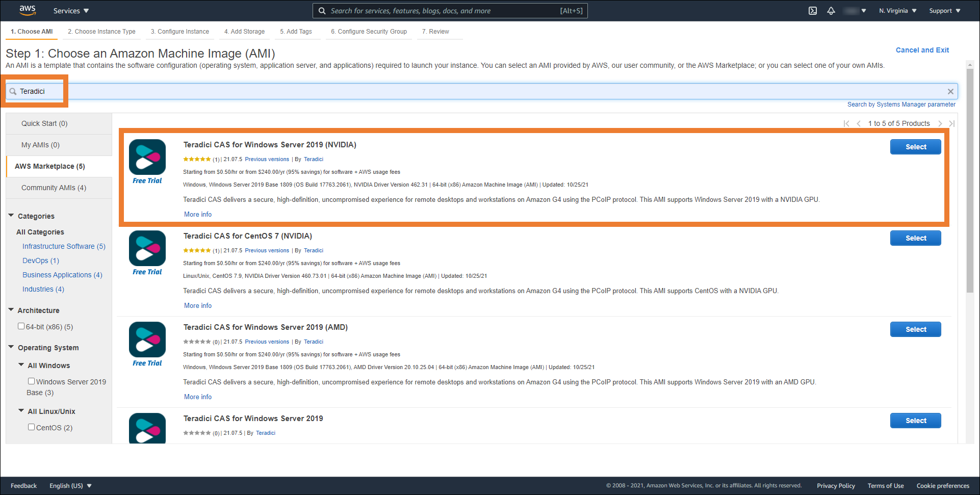Viewport: 980px width, 495px height.
Task: Open Search by Systems Manager parameter link
Action: pyautogui.click(x=901, y=105)
